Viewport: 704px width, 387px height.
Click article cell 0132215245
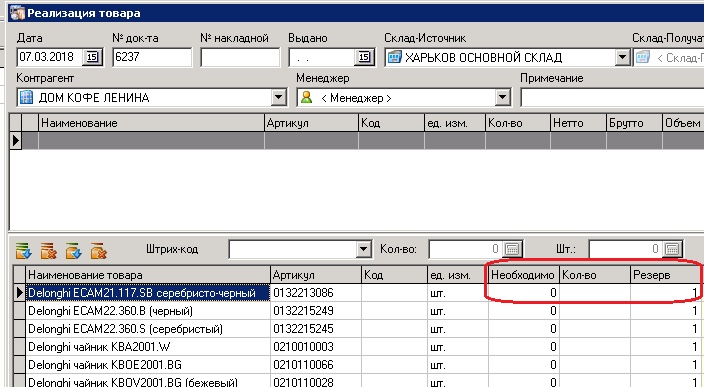[316, 329]
